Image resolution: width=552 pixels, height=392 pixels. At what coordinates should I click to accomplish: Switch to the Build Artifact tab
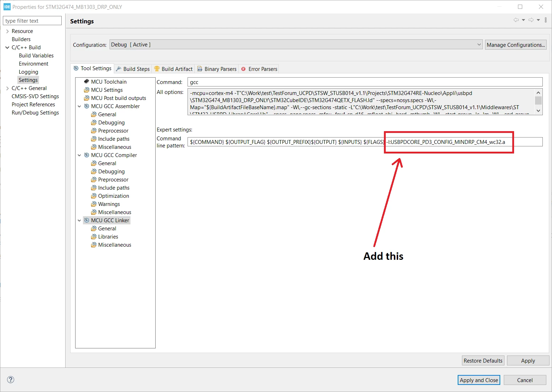173,69
